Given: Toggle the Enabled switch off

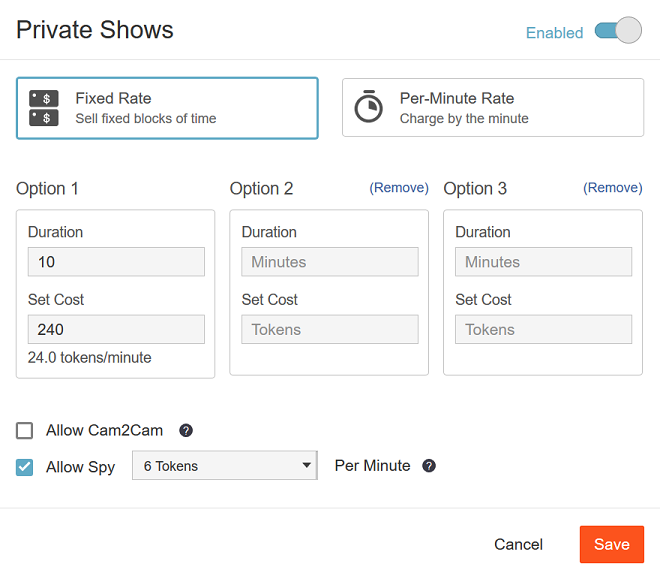Looking at the screenshot, I should click(617, 31).
